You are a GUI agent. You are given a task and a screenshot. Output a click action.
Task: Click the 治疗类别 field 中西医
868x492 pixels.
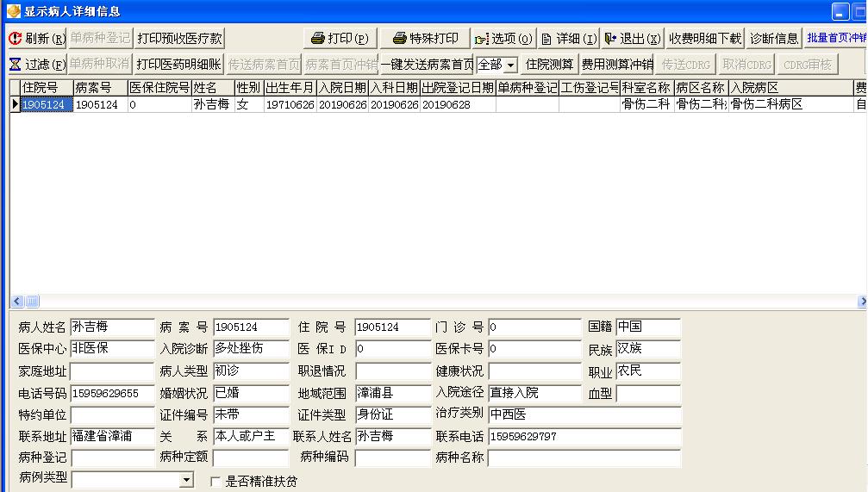[584, 414]
